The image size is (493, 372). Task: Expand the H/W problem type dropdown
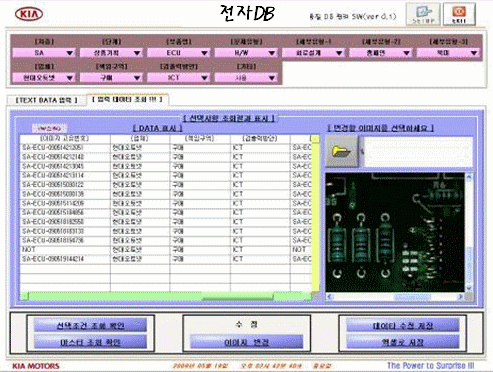(246, 53)
